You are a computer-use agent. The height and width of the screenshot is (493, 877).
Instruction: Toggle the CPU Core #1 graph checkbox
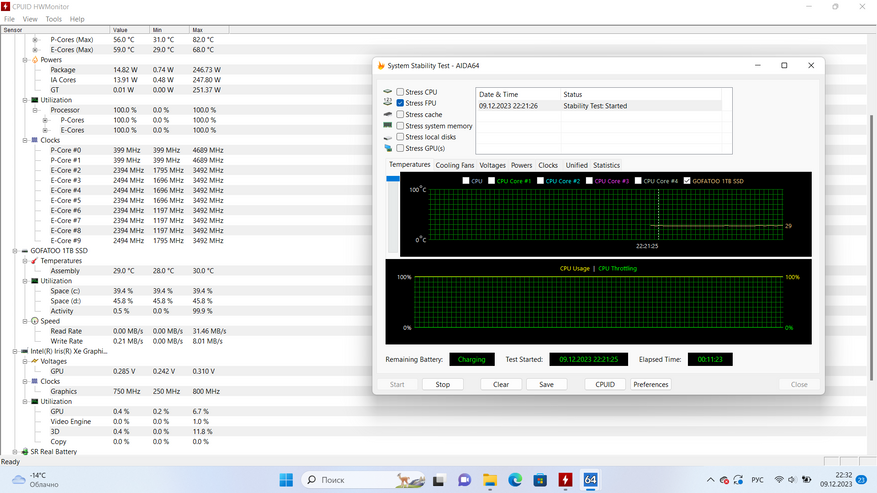[x=492, y=181]
